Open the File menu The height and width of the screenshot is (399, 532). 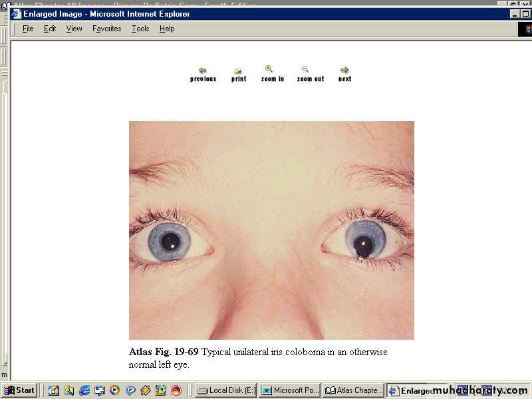tap(28, 29)
